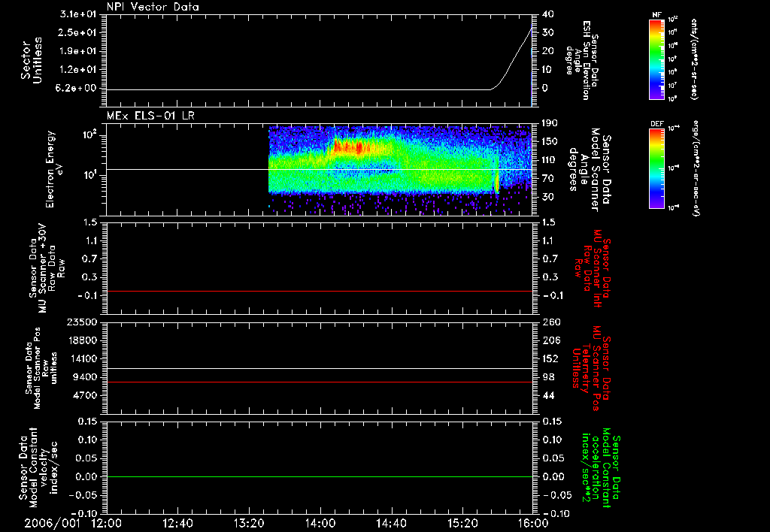Click the DEF units label 'ergs/(cm**2-sr-sec-eV)'

[696, 168]
